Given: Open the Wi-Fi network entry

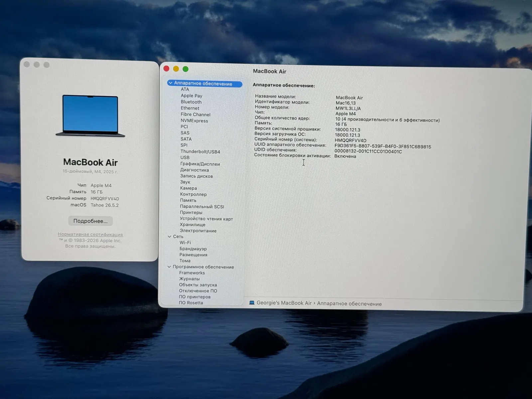Looking at the screenshot, I should (185, 243).
